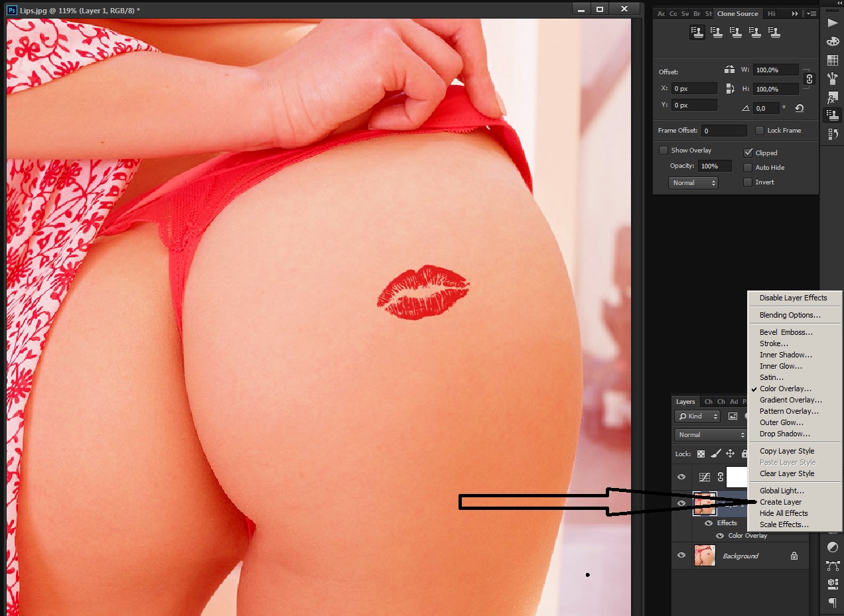Open the Styles fx panel icon
Image resolution: width=844 pixels, height=616 pixels.
click(x=832, y=97)
